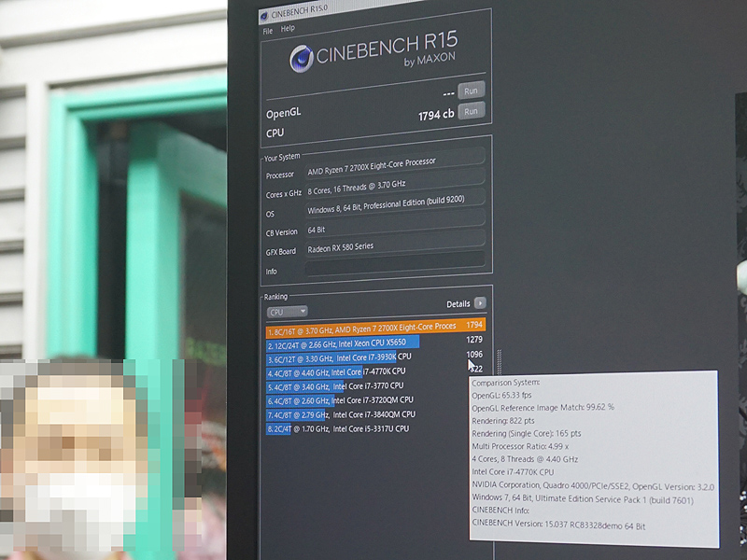Viewport: 747px width, 560px height.
Task: Click the 1794 score in the ranking list
Action: point(474,325)
